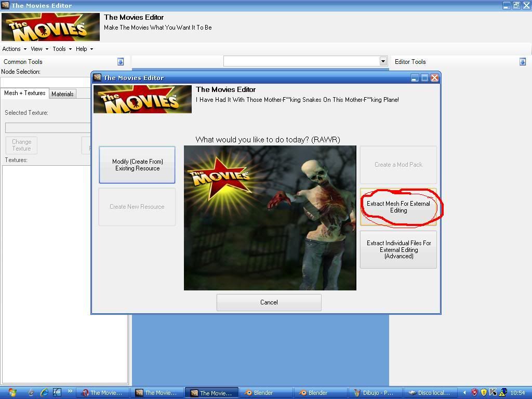
Task: Open the top center combo box dropdown
Action: point(383,61)
